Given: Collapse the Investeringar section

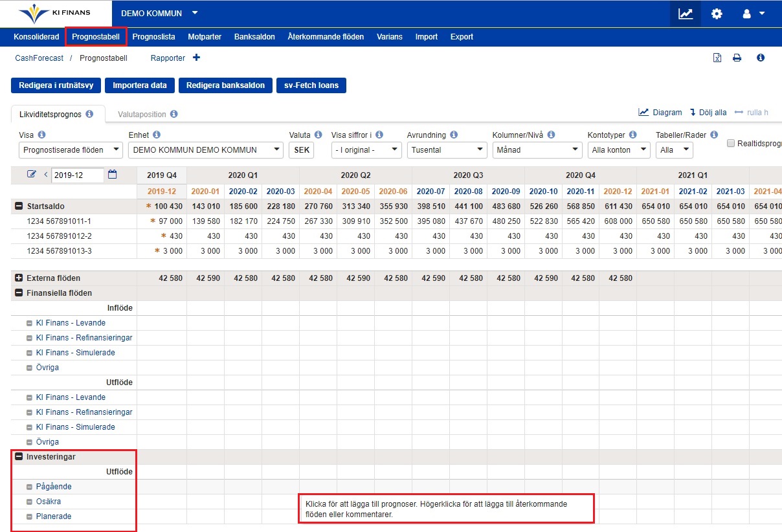Looking at the screenshot, I should click(19, 457).
